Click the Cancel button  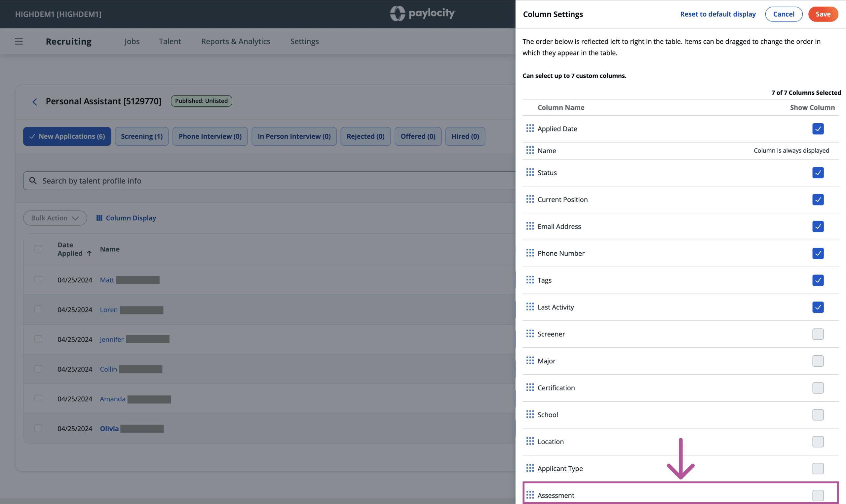(x=784, y=14)
